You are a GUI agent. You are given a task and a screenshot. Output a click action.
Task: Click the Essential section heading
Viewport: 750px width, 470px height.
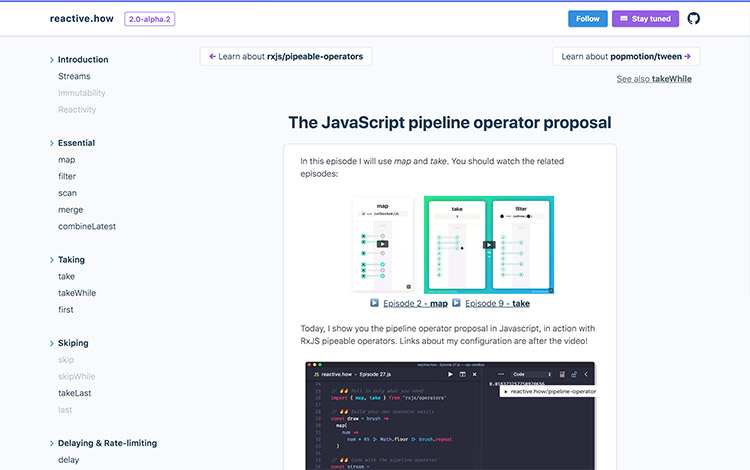[77, 143]
